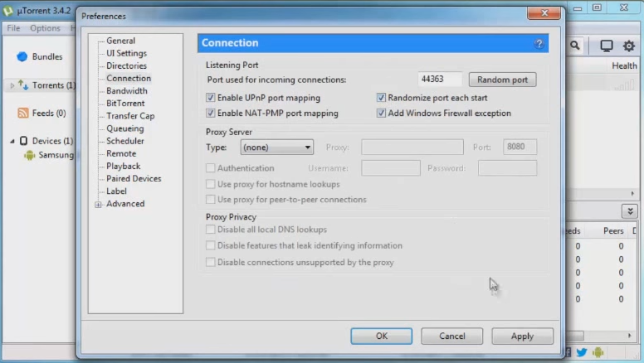Image resolution: width=644 pixels, height=363 pixels.
Task: Select Connection in preferences tree
Action: pos(129,79)
